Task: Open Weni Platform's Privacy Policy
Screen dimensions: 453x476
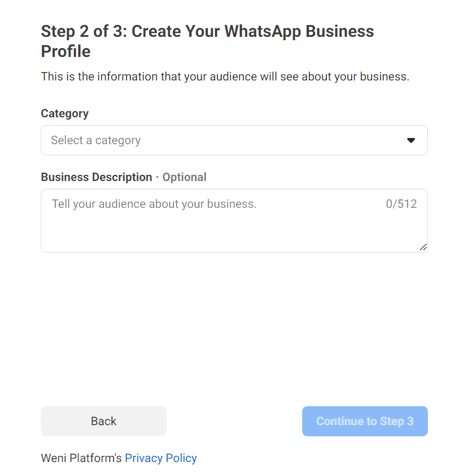Action: pos(161,458)
